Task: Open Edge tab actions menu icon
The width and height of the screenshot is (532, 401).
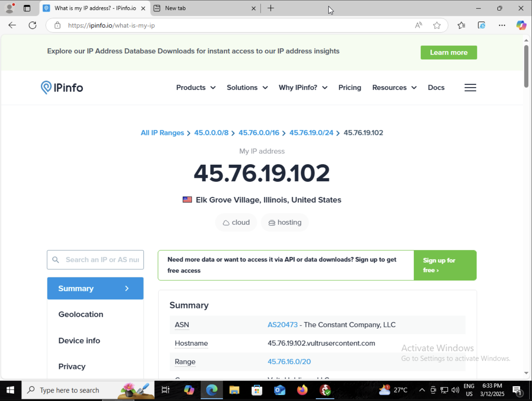Action: pos(27,8)
